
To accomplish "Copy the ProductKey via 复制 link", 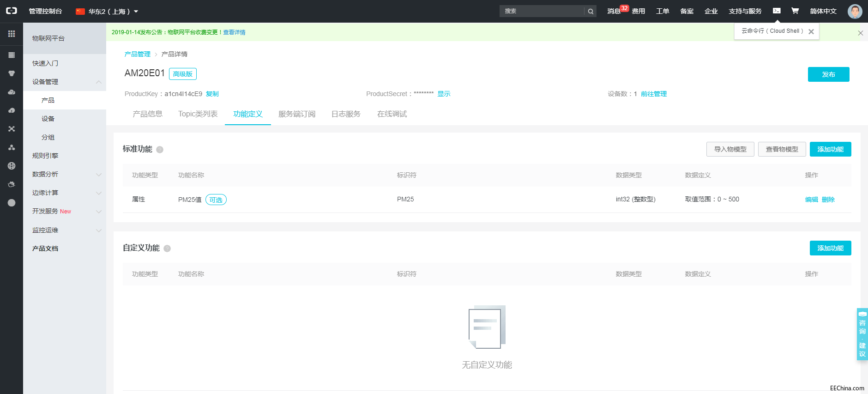I will 212,94.
